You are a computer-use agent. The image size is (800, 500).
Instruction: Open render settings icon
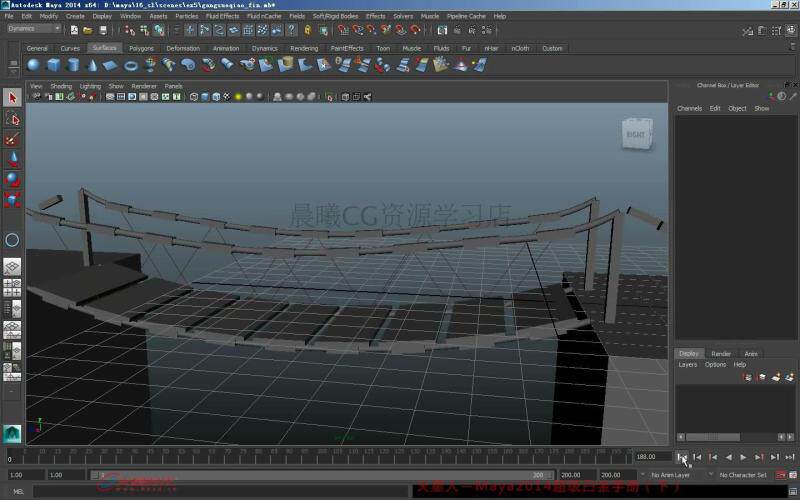click(487, 30)
